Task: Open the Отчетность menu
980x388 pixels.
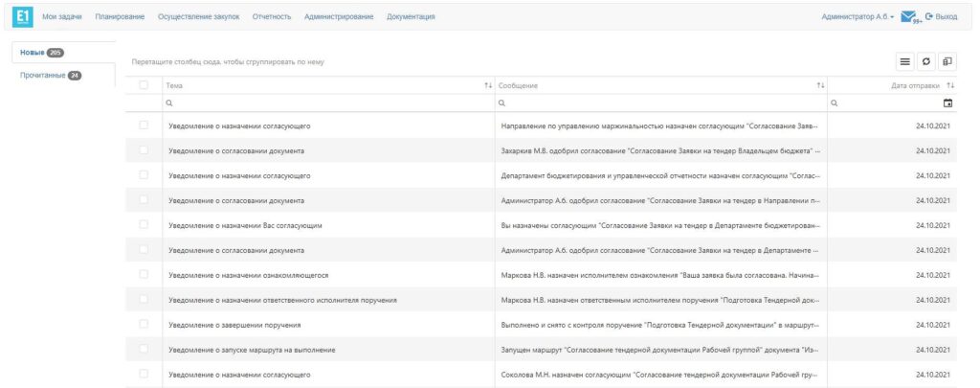Action: click(272, 17)
